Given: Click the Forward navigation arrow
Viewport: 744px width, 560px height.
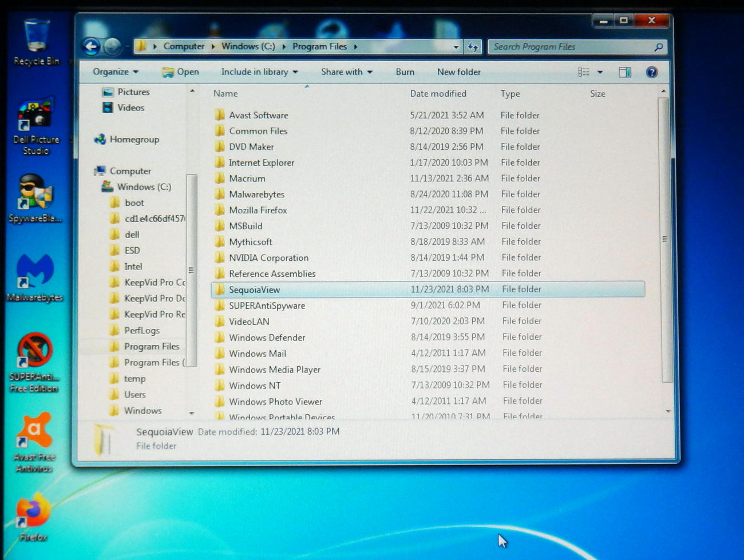Looking at the screenshot, I should tap(113, 46).
